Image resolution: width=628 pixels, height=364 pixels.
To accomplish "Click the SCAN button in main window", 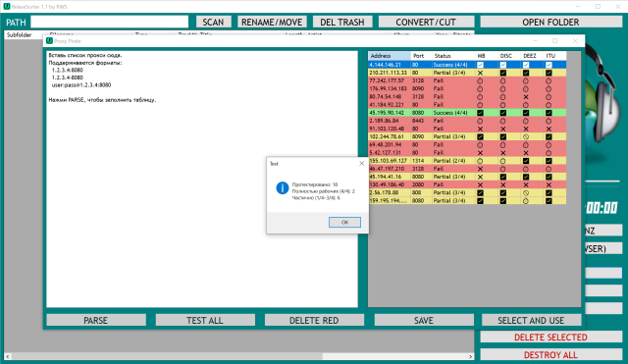I will [214, 22].
